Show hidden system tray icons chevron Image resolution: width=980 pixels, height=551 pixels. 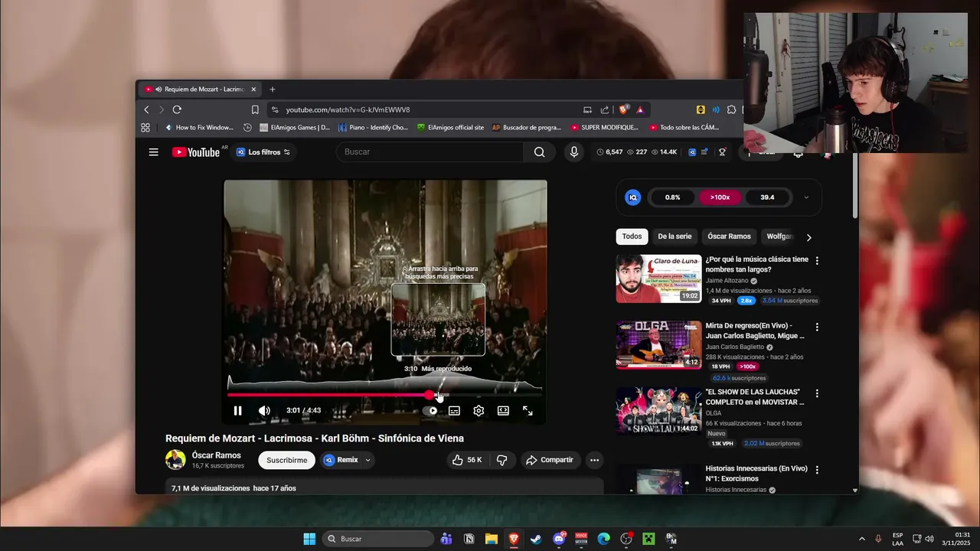[861, 539]
